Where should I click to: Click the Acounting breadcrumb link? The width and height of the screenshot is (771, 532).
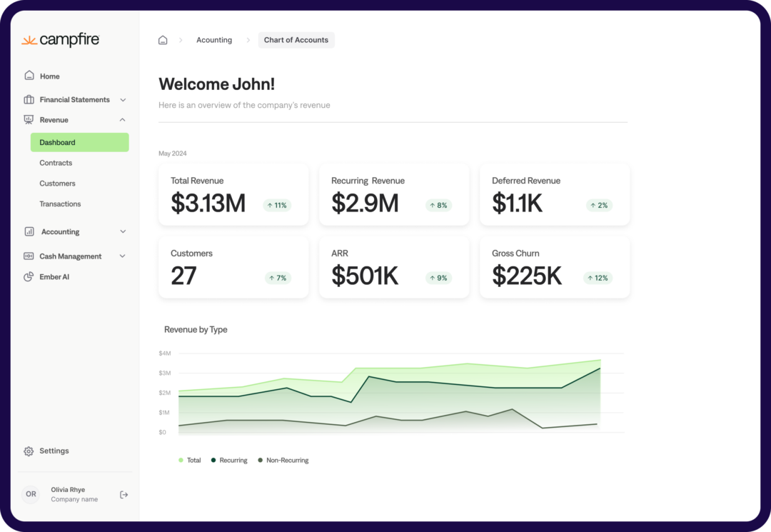point(214,40)
